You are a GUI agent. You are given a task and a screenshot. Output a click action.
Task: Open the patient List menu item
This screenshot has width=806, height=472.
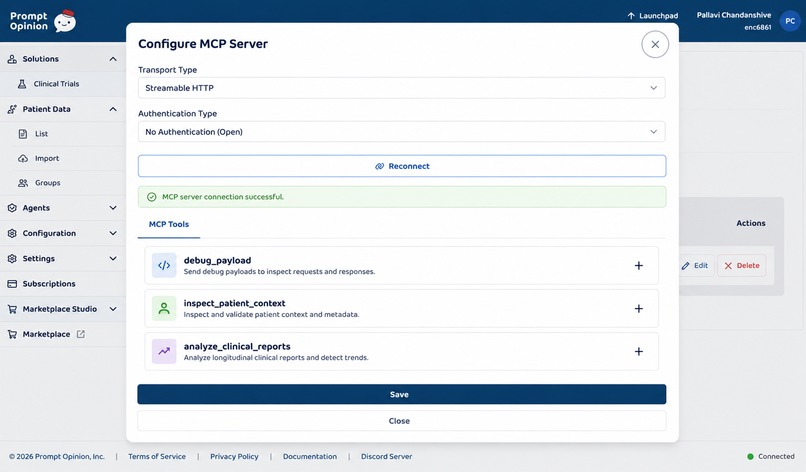pyautogui.click(x=63, y=134)
